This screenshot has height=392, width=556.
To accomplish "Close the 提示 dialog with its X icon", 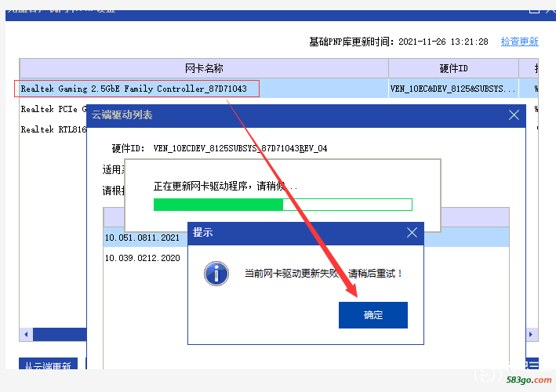I will click(x=412, y=233).
